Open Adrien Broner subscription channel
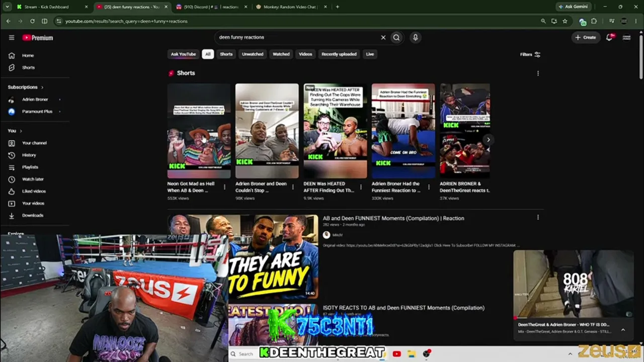 pyautogui.click(x=35, y=100)
